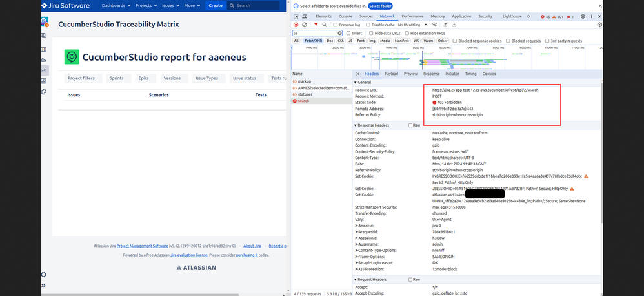The width and height of the screenshot is (644, 296).
Task: Open the reports chart sidebar icon
Action: coord(44,70)
